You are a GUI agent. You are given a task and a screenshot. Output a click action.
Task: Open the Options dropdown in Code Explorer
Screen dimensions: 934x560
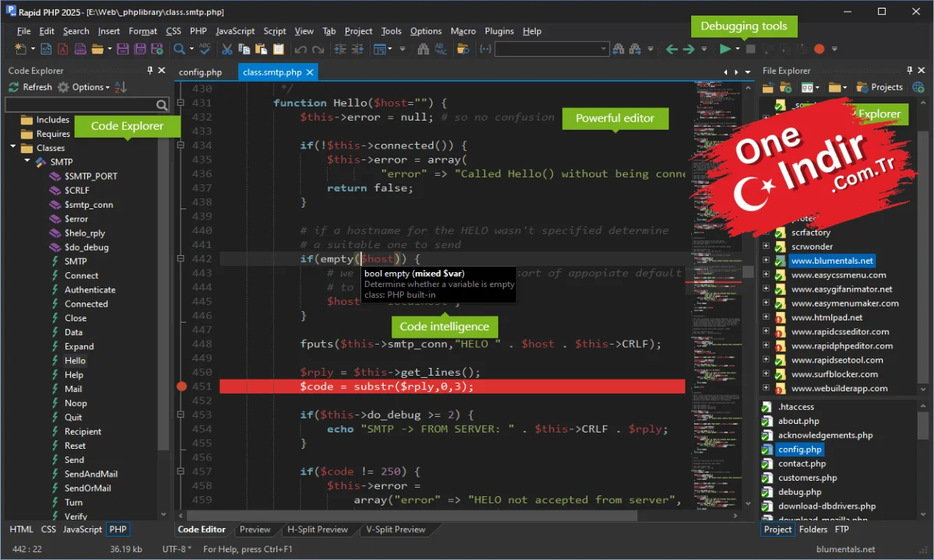[84, 87]
